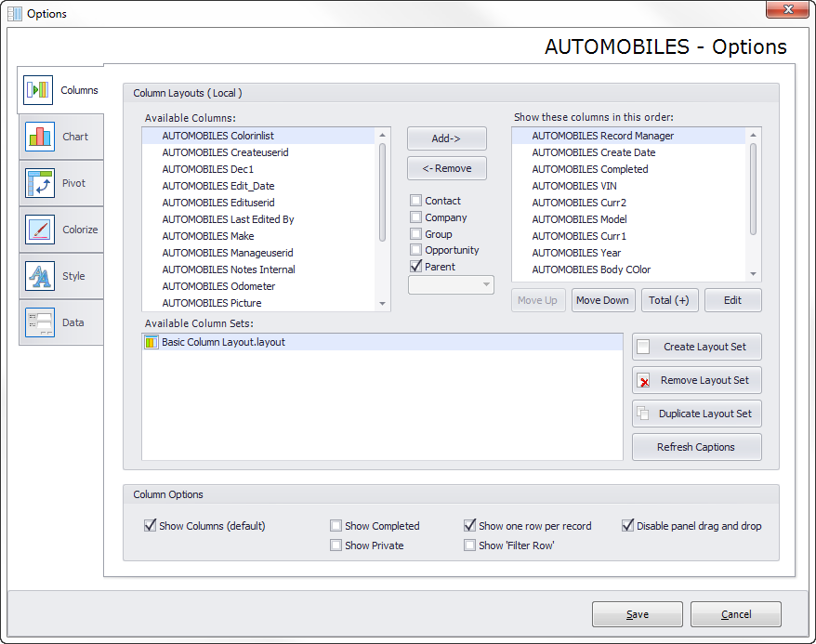Click Remove Layout Set red X icon
Image resolution: width=816 pixels, height=644 pixels.
click(644, 381)
